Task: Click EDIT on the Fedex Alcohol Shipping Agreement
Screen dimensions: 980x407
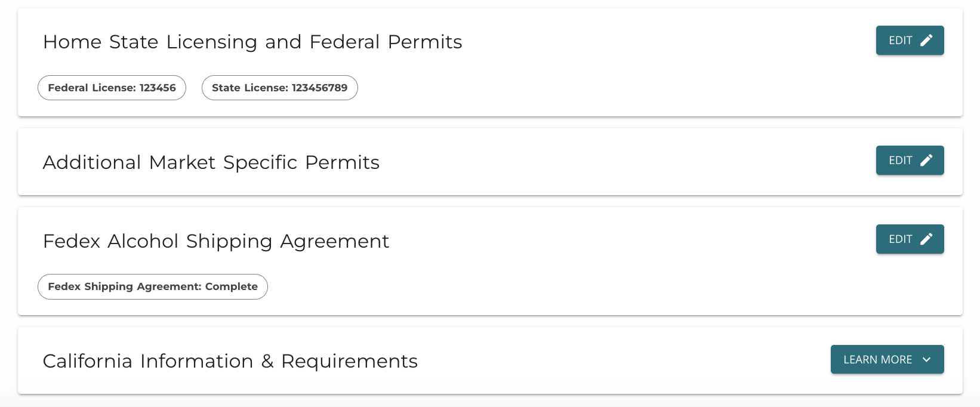Action: pos(910,239)
